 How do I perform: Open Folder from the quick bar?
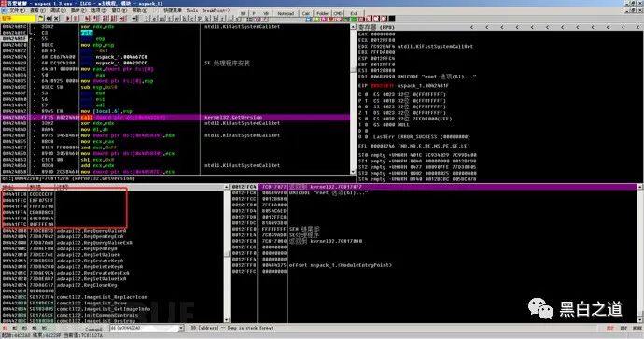pyautogui.click(x=322, y=13)
